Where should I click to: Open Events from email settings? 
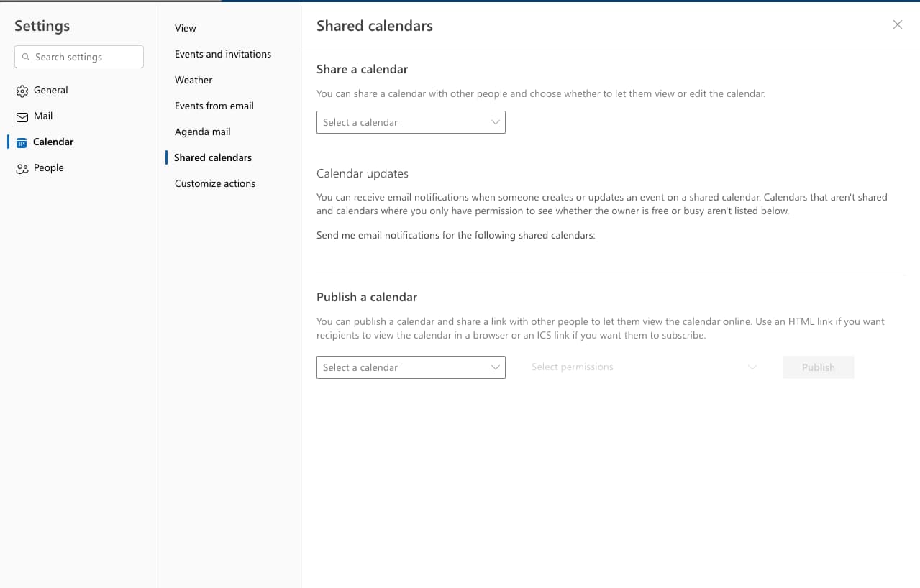[214, 106]
